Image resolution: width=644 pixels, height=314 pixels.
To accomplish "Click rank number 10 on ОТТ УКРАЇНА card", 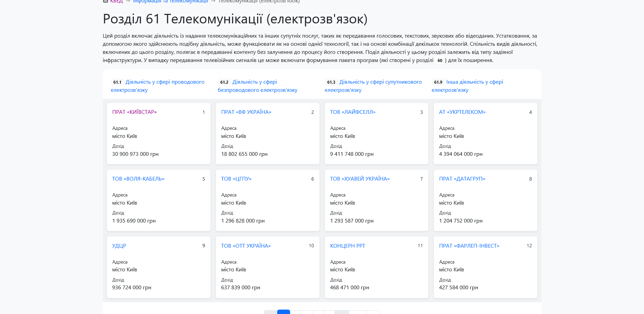I will click(x=311, y=246).
